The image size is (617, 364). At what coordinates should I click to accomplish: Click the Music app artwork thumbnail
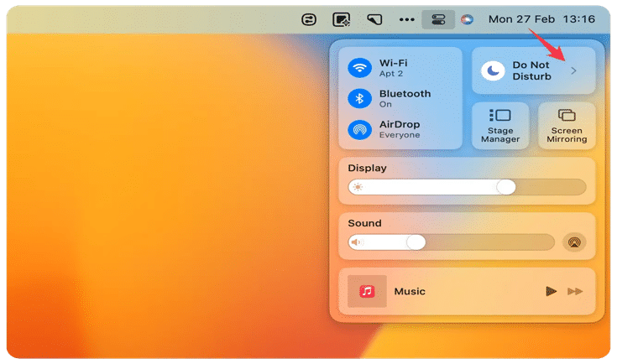367,291
